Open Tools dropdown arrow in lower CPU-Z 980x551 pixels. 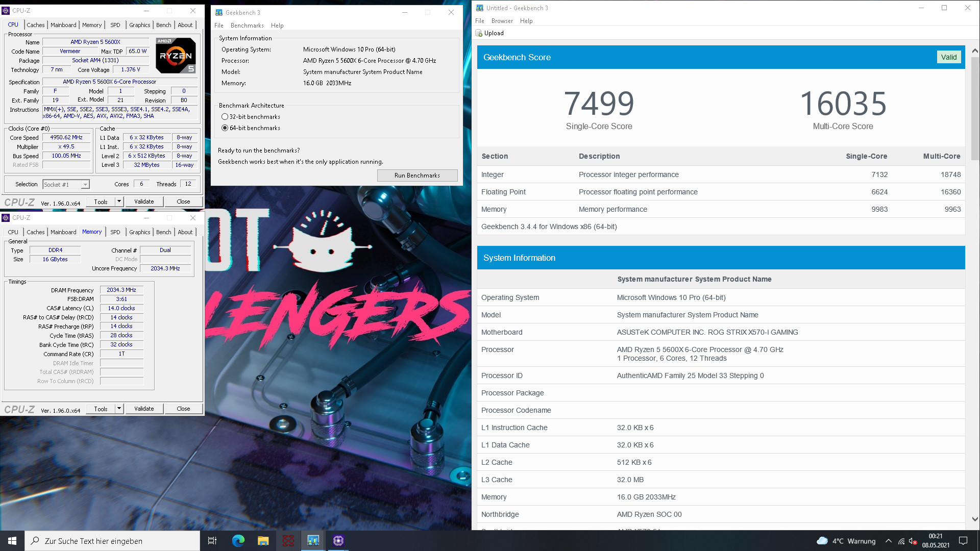(119, 409)
